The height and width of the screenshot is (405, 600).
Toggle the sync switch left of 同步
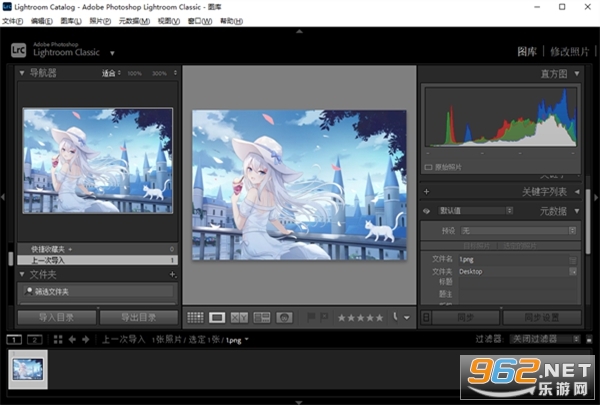click(x=426, y=317)
